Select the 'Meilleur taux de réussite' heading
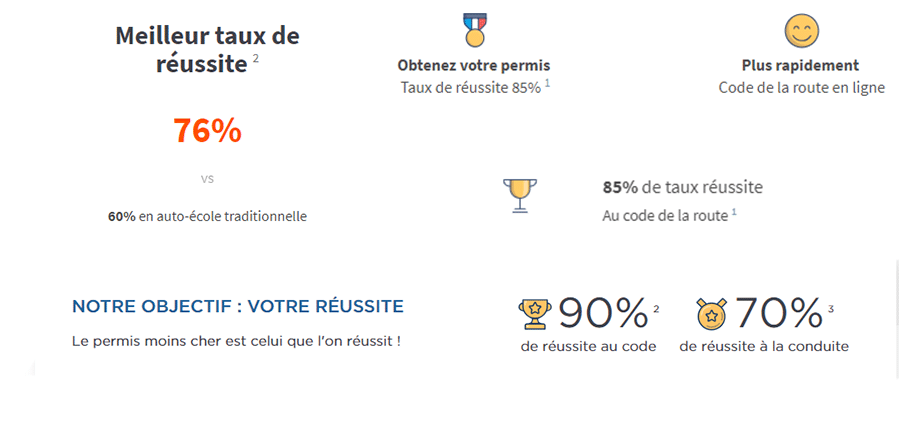The image size is (899, 430). point(207,50)
